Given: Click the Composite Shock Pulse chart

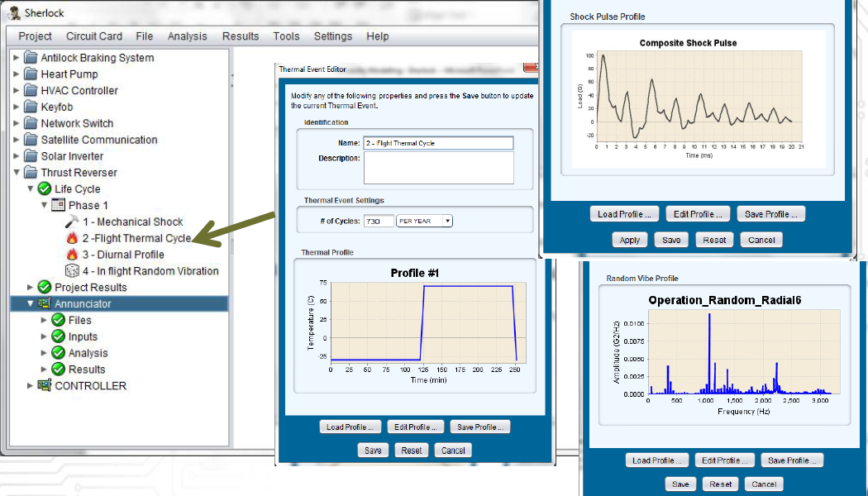Looking at the screenshot, I should (699, 99).
